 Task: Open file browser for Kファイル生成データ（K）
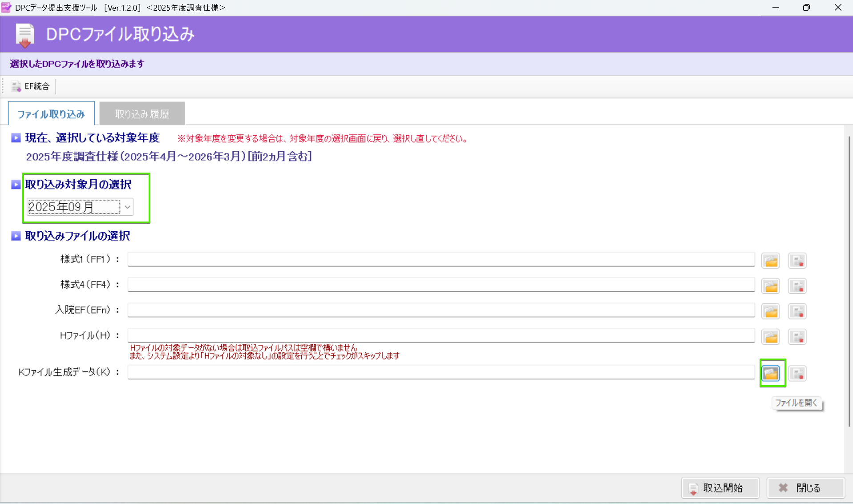pyautogui.click(x=771, y=373)
